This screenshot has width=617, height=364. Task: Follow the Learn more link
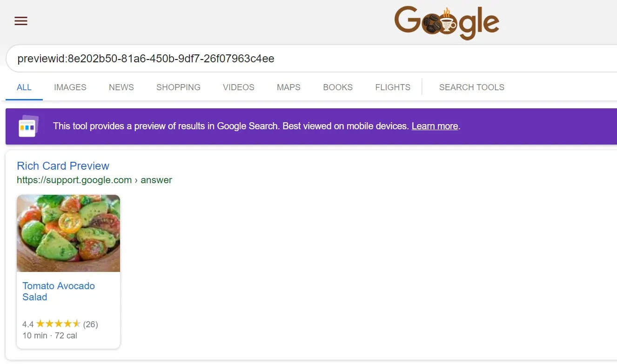[435, 126]
